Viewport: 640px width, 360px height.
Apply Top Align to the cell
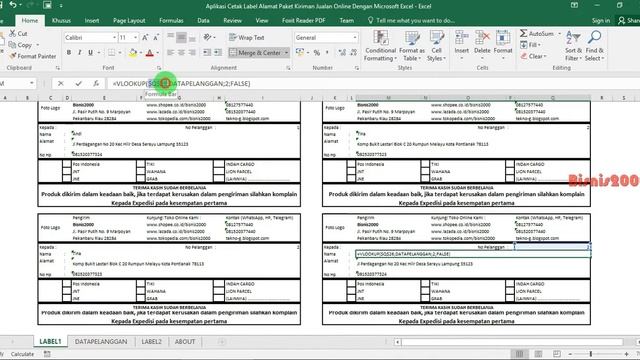pos(171,37)
